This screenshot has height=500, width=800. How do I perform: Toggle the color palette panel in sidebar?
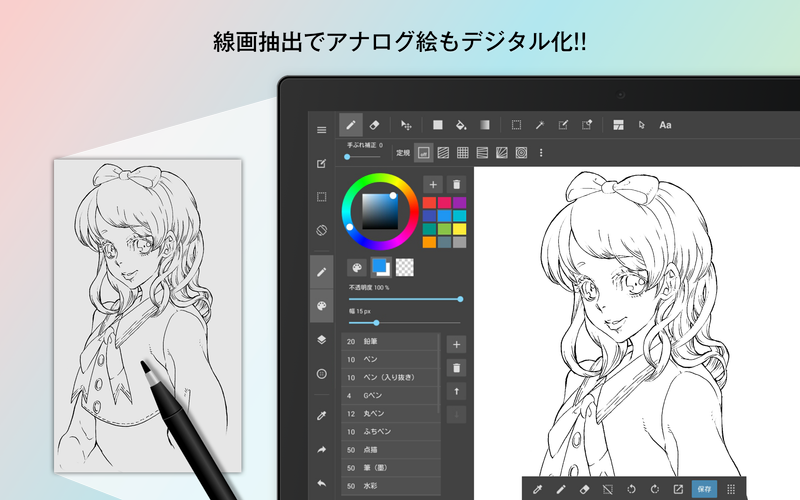[321, 306]
